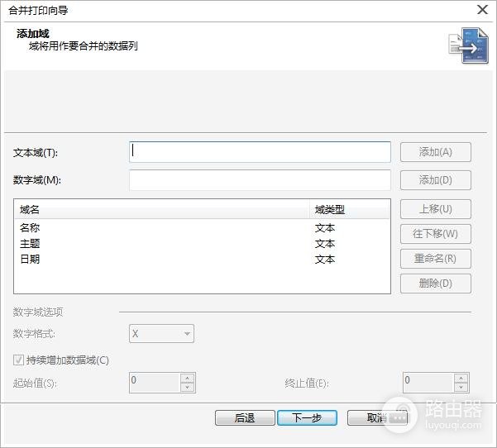The width and height of the screenshot is (497, 448).
Task: Click the 重命名(R) button
Action: (436, 259)
